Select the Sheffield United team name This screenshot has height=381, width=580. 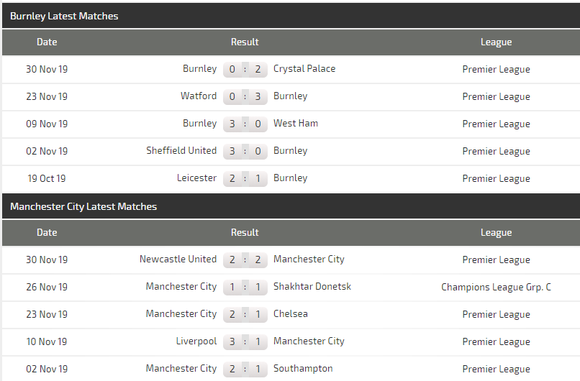pos(181,151)
